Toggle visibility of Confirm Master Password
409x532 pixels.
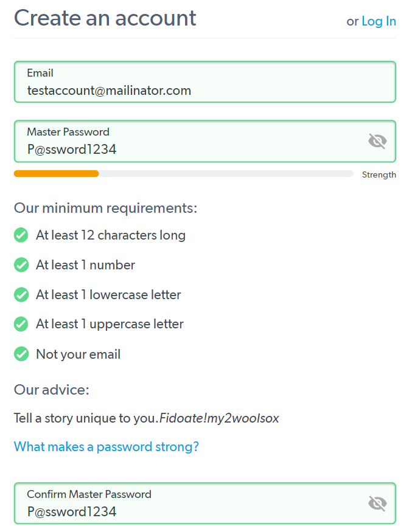[377, 503]
